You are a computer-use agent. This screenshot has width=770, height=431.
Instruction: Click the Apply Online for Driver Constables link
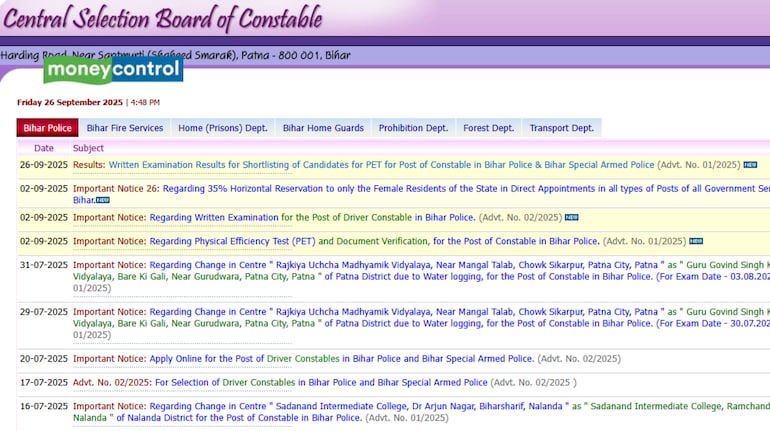click(341, 358)
